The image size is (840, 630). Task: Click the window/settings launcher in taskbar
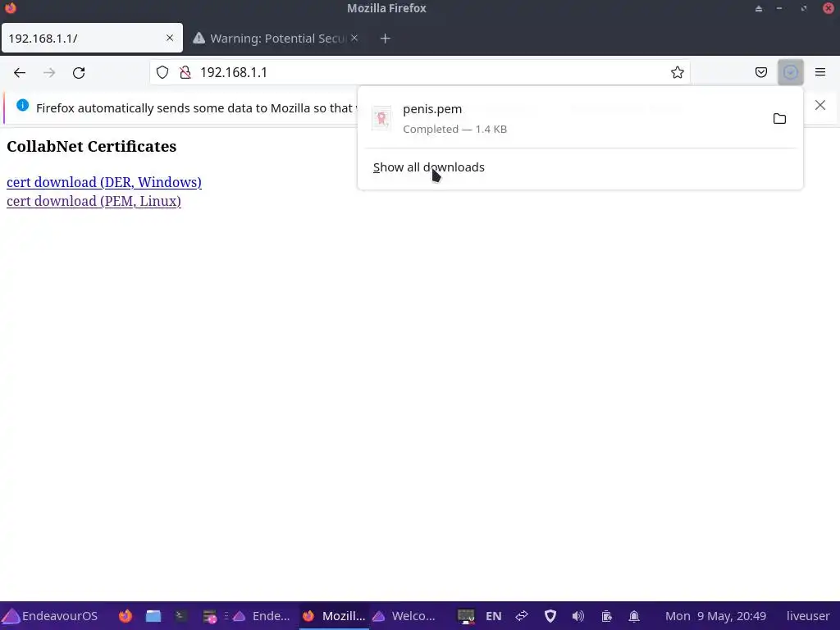209,617
